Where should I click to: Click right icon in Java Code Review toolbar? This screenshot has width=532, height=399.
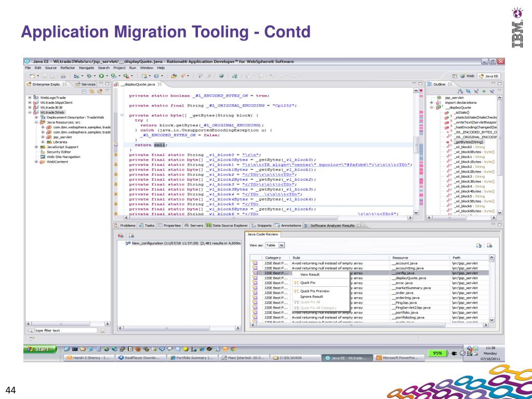tap(489, 245)
